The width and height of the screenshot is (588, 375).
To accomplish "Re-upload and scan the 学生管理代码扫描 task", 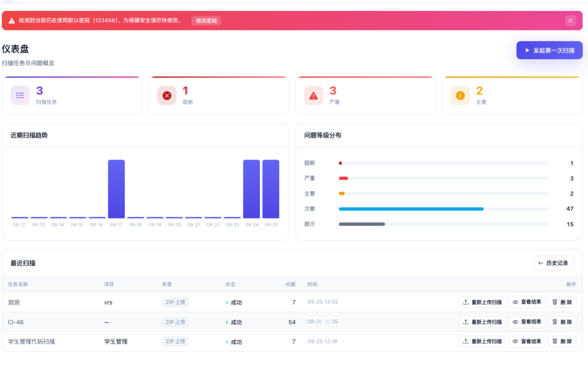I will [482, 341].
